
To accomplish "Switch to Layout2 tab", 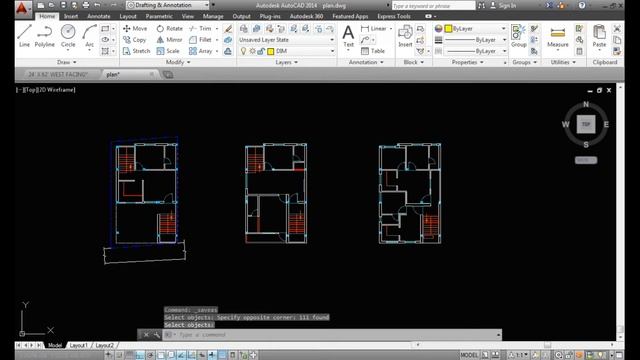I will [104, 345].
